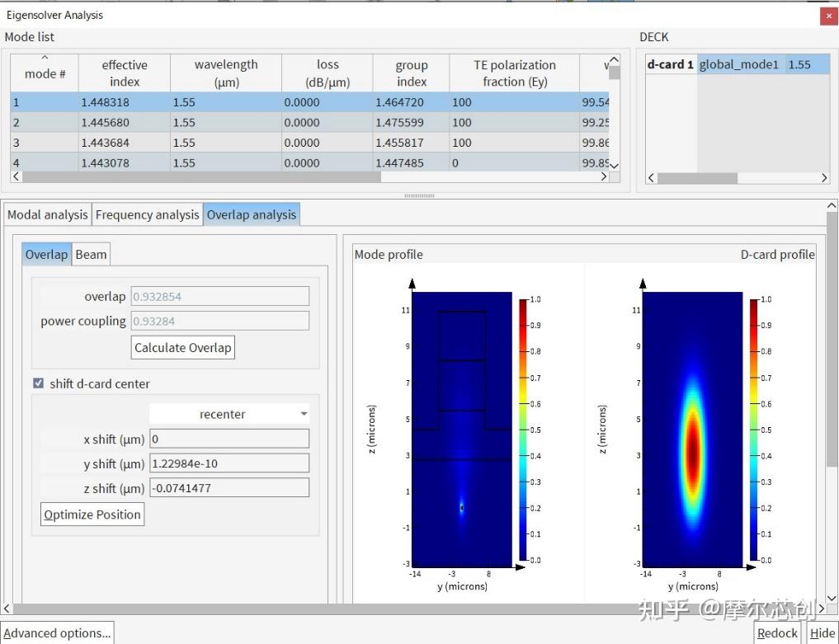
Task: Sort by the effective index column header
Action: 125,73
